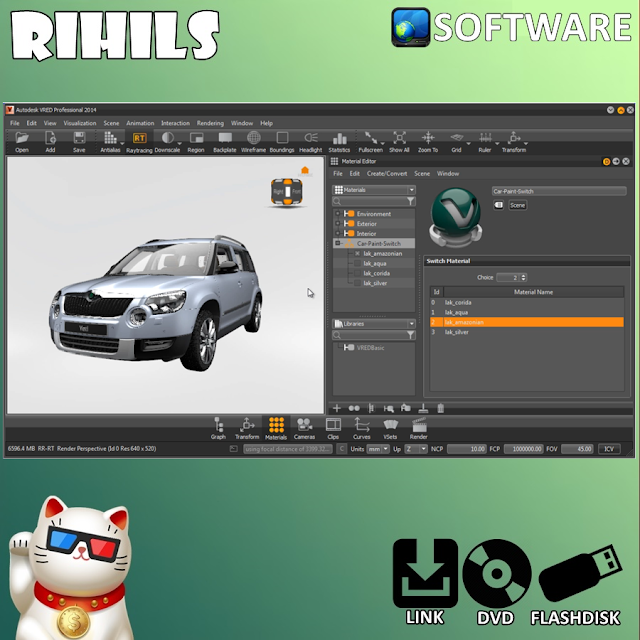Expand the Environment material group
640x640 pixels.
338,213
